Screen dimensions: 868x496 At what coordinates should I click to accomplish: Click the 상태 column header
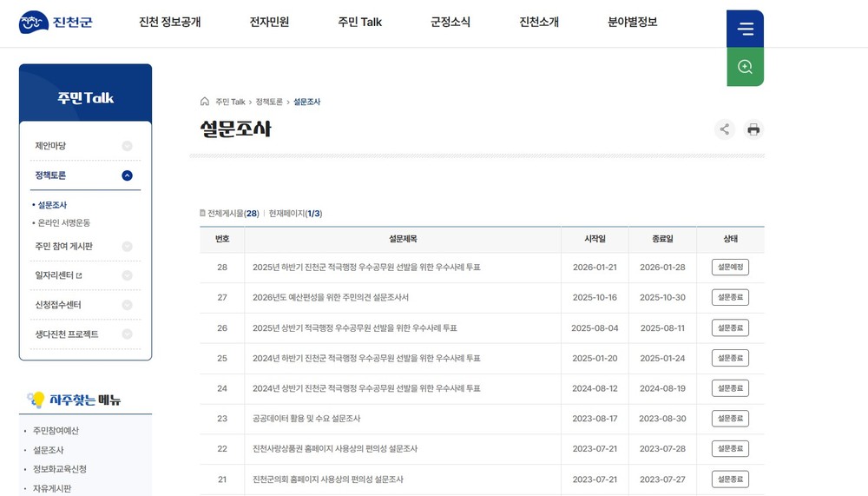point(730,239)
